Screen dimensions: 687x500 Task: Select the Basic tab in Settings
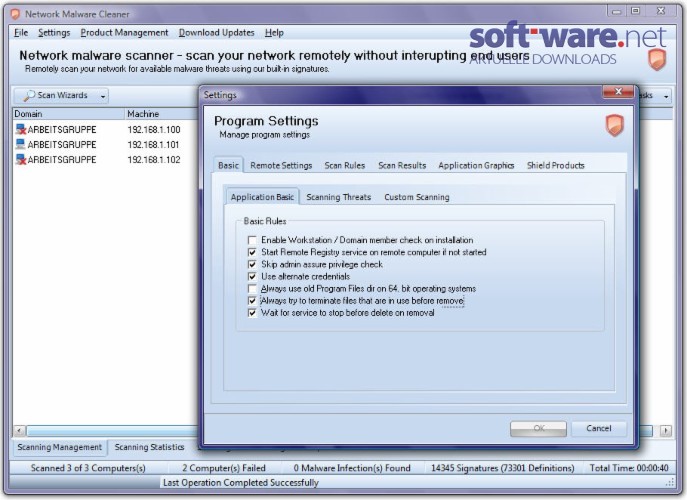228,165
